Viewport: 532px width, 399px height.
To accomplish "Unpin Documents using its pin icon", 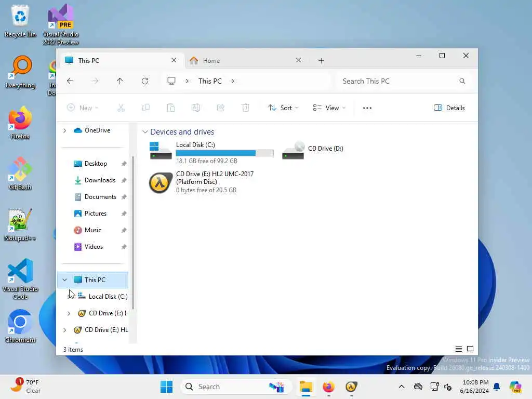I will pyautogui.click(x=124, y=197).
